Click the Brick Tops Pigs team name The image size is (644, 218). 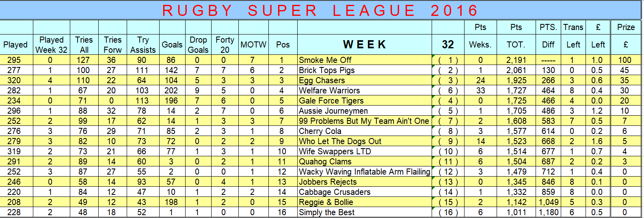(327, 70)
